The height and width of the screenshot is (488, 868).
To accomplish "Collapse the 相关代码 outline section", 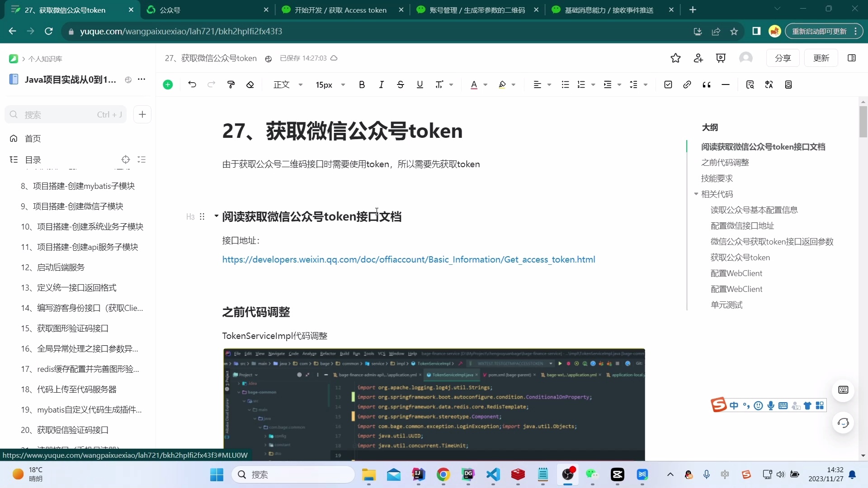I will pyautogui.click(x=697, y=194).
